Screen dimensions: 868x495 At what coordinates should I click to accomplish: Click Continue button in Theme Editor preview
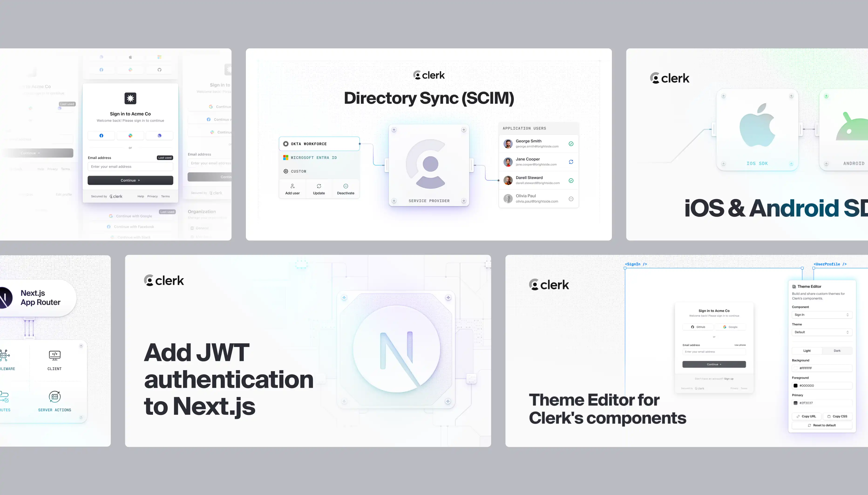pos(714,365)
